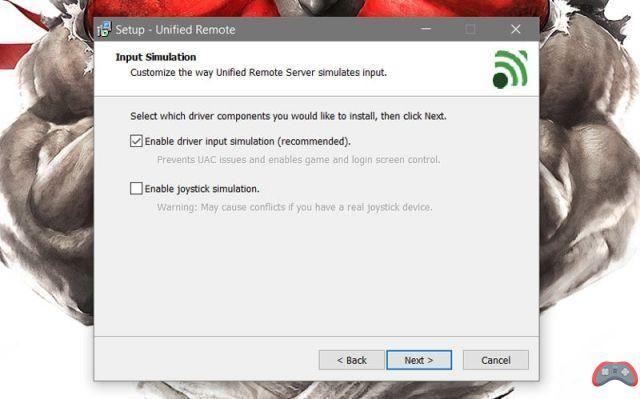The height and width of the screenshot is (399, 640).
Task: Close the Setup window
Action: [516, 29]
